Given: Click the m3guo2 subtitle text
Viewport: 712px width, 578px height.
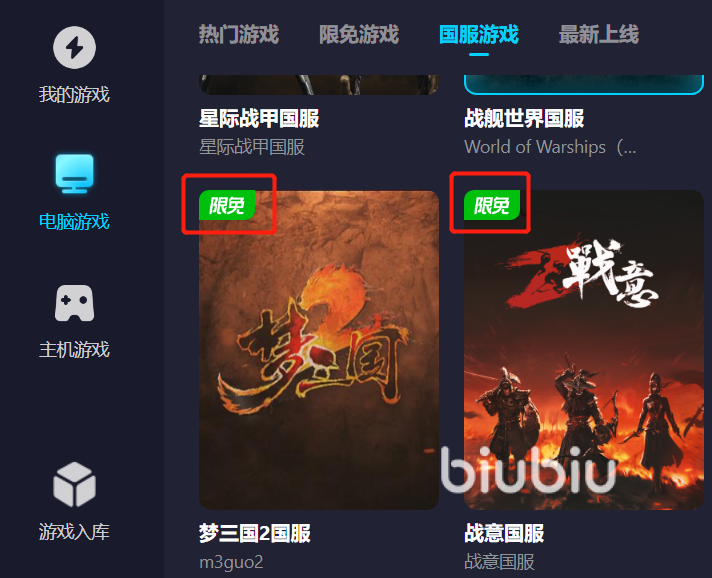Looking at the screenshot, I should coord(231,562).
